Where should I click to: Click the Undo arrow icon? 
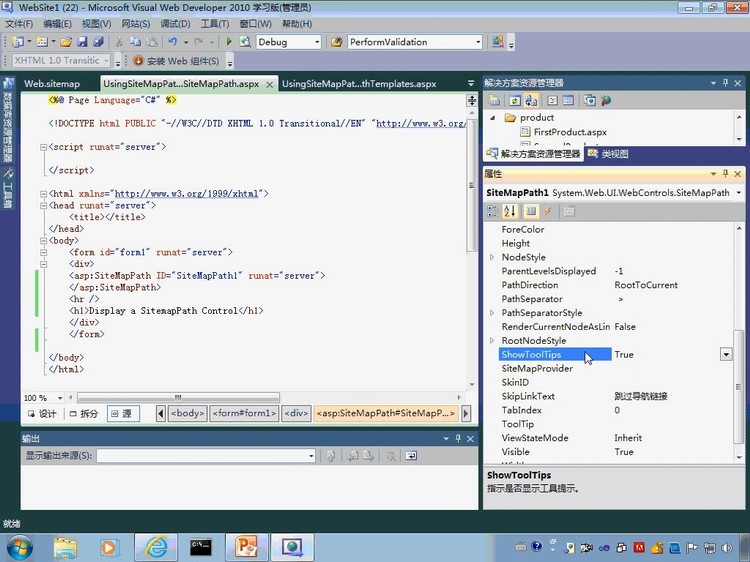click(173, 42)
